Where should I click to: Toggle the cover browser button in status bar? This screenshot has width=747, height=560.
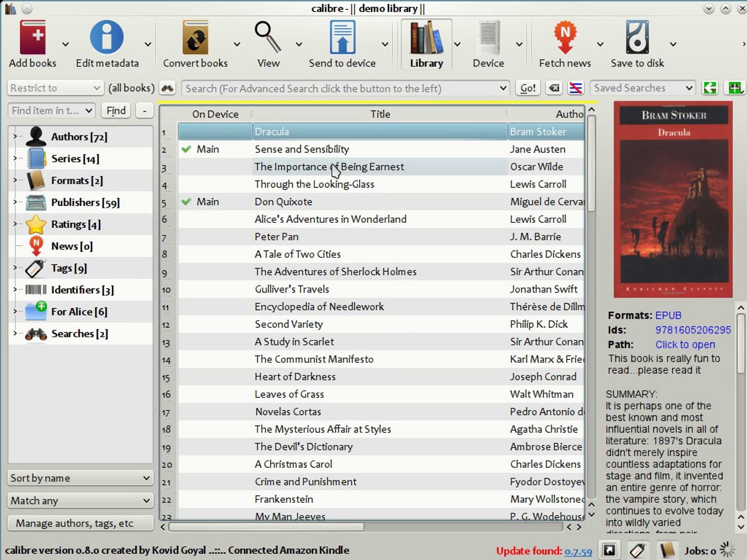[x=609, y=550]
